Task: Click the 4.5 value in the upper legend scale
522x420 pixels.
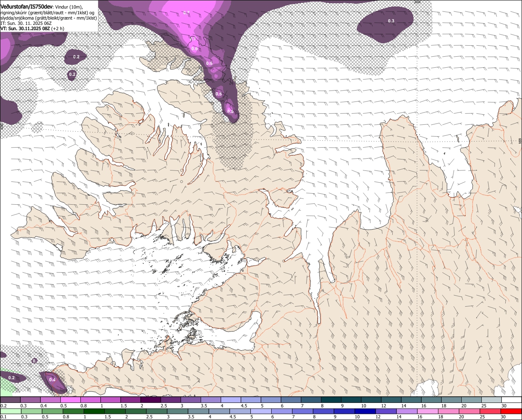Action: tap(244, 406)
